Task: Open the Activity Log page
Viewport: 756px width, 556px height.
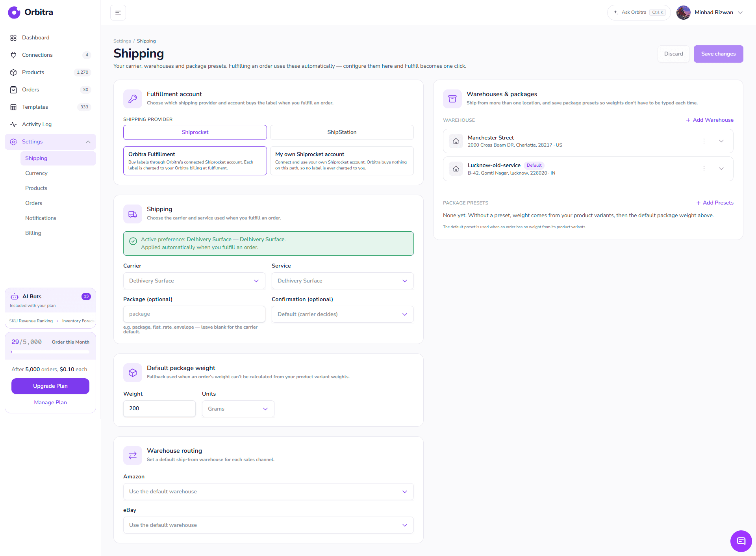Action: (x=50, y=124)
